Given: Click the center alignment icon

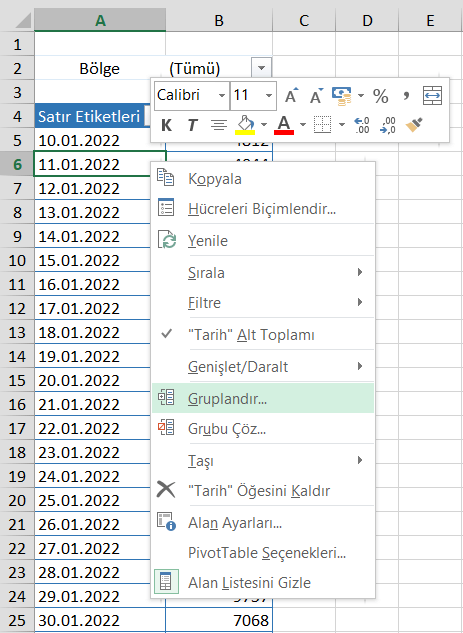Looking at the screenshot, I should (x=219, y=125).
